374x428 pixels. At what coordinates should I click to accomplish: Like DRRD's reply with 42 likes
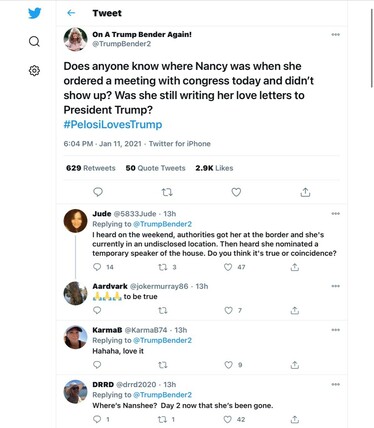[x=228, y=419]
